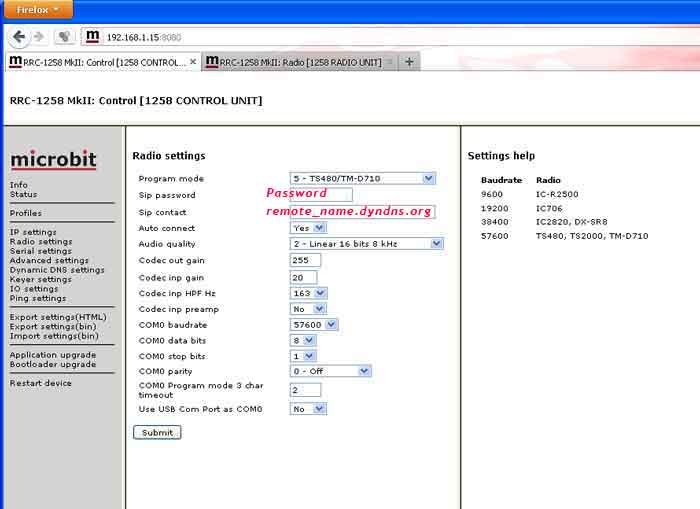Open Ping settings link

38,298
